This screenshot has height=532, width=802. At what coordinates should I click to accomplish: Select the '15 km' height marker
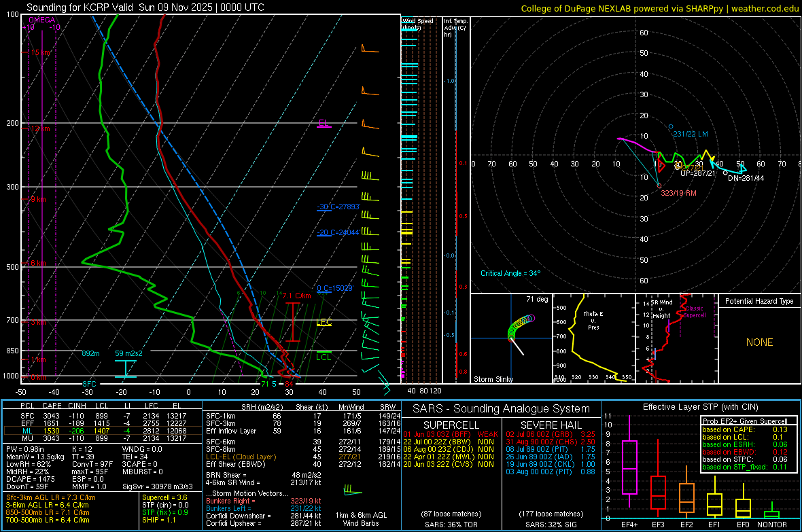point(40,53)
